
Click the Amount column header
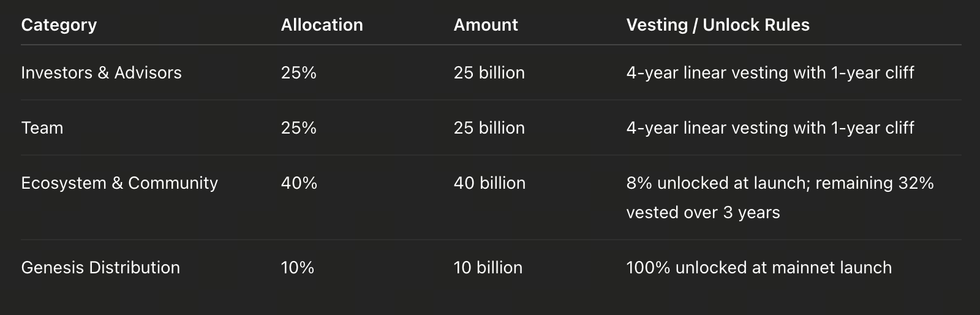click(x=486, y=25)
